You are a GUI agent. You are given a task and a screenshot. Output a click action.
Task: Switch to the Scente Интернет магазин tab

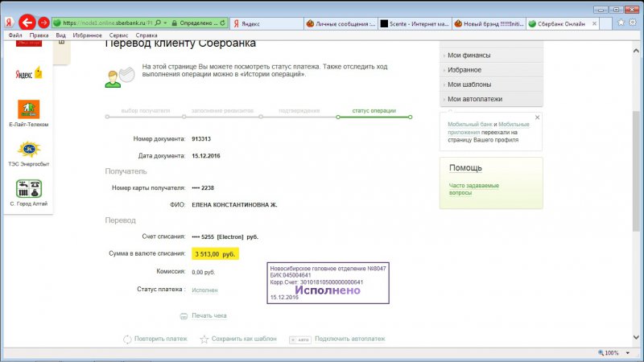pyautogui.click(x=415, y=24)
